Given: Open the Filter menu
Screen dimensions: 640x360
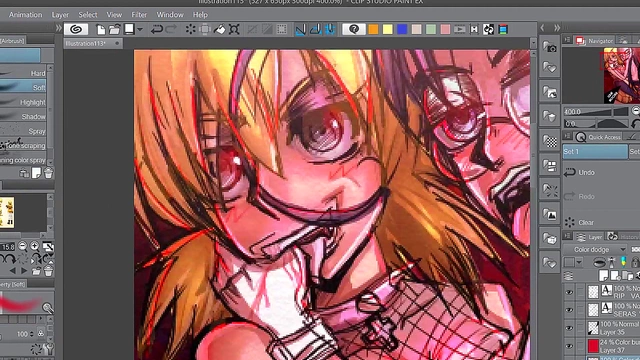Looking at the screenshot, I should [139, 15].
